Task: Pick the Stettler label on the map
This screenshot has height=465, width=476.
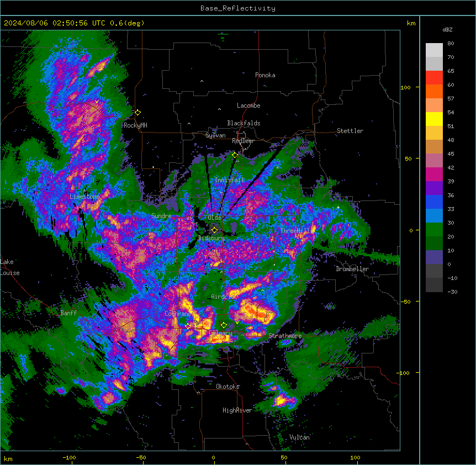Action: pos(350,131)
